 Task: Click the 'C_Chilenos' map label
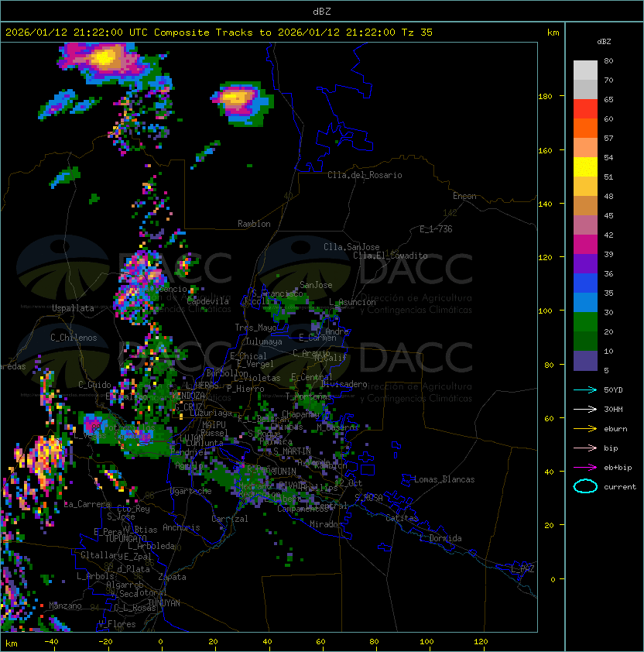[x=74, y=338]
